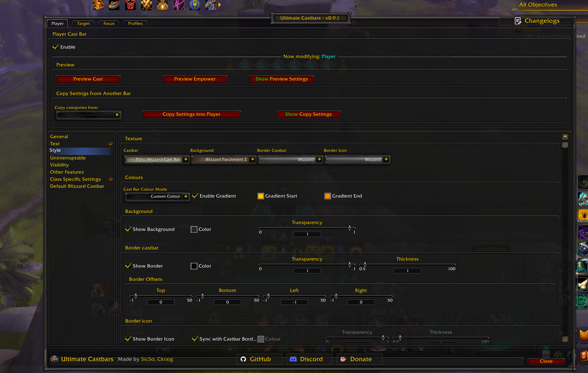Screen dimensions: 588x373
Task: Click the blue panther ability icon
Action: [583, 249]
